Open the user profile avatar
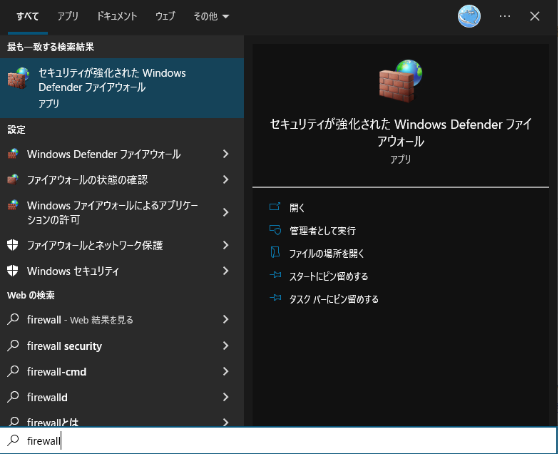The height and width of the screenshot is (454, 558). [x=469, y=16]
